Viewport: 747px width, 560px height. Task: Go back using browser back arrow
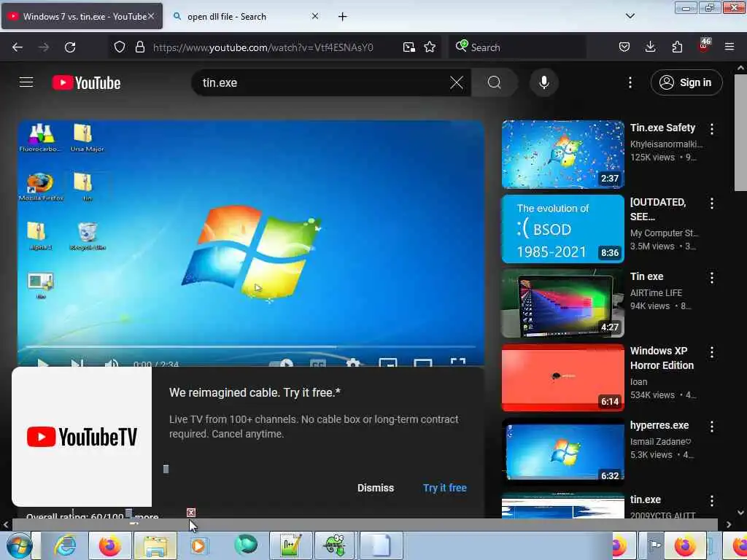coord(18,47)
